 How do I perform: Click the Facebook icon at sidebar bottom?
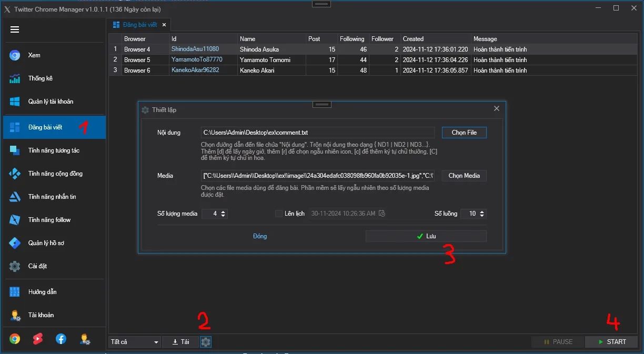61,339
